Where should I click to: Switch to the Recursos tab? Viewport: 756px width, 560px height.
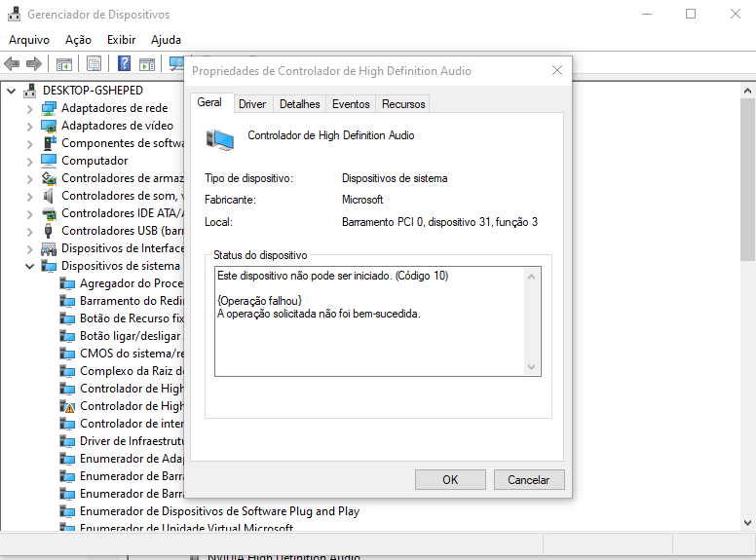403,104
